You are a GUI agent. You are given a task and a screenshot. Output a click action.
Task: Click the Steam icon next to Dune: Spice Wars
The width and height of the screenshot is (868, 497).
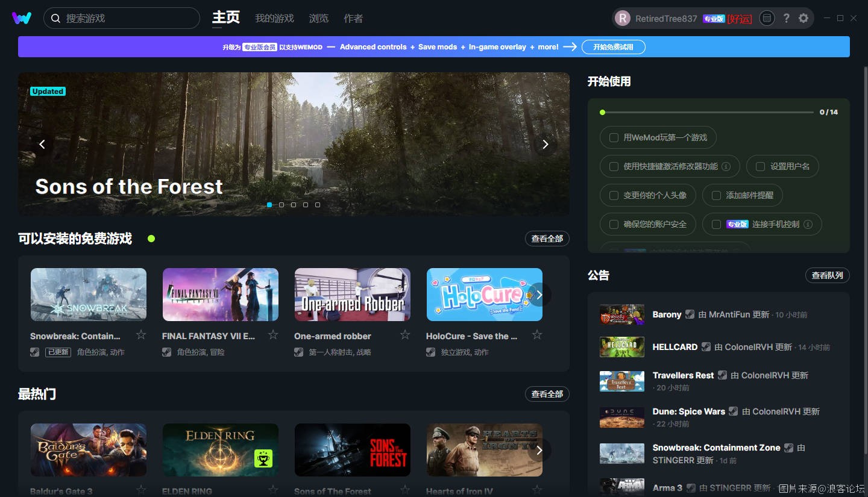734,411
